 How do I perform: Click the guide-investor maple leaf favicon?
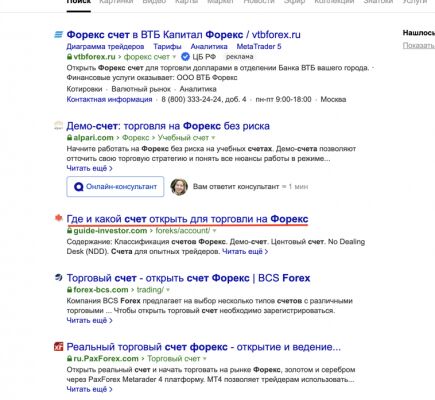coord(58,218)
